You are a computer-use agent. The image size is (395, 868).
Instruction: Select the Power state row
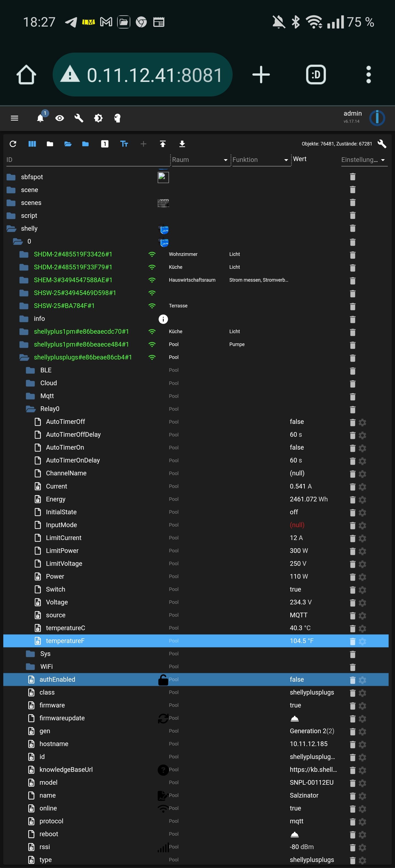pyautogui.click(x=196, y=576)
